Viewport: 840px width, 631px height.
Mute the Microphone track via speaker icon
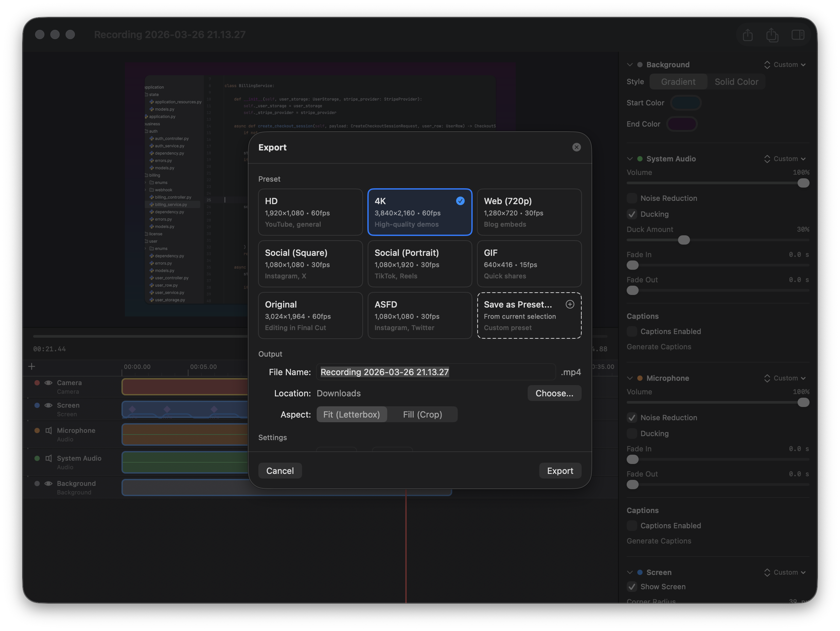49,430
